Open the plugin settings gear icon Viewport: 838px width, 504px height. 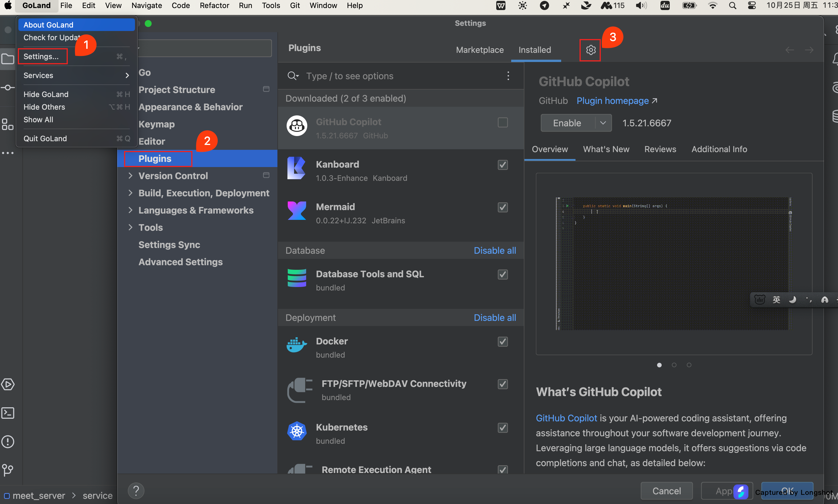591,50
